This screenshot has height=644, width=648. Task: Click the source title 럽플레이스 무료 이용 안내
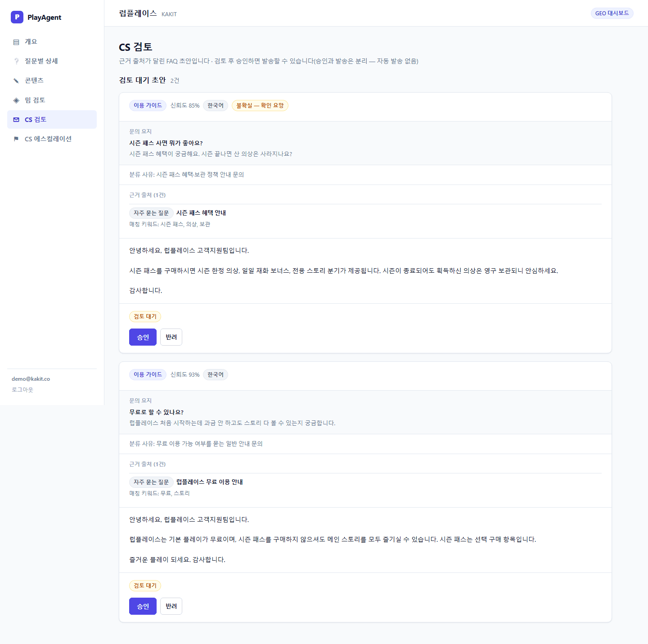210,482
